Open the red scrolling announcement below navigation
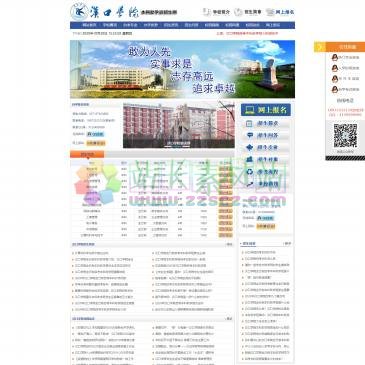Screen dimensions: 365x365 tap(247, 33)
